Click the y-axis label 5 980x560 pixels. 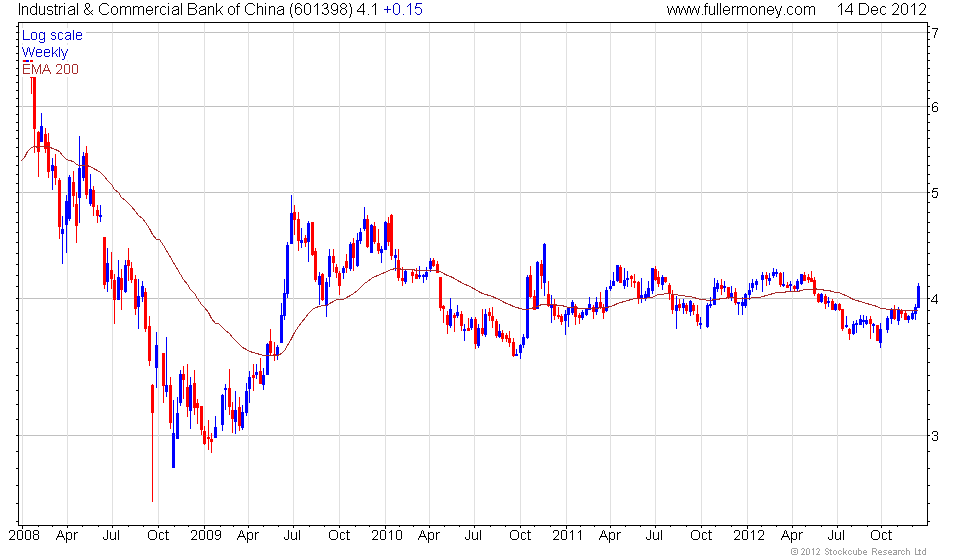coord(935,192)
